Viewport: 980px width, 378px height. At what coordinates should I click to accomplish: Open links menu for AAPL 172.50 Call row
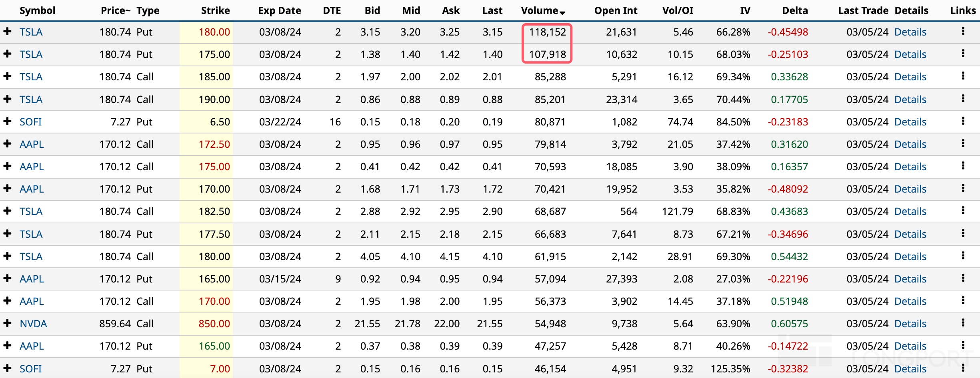963,143
